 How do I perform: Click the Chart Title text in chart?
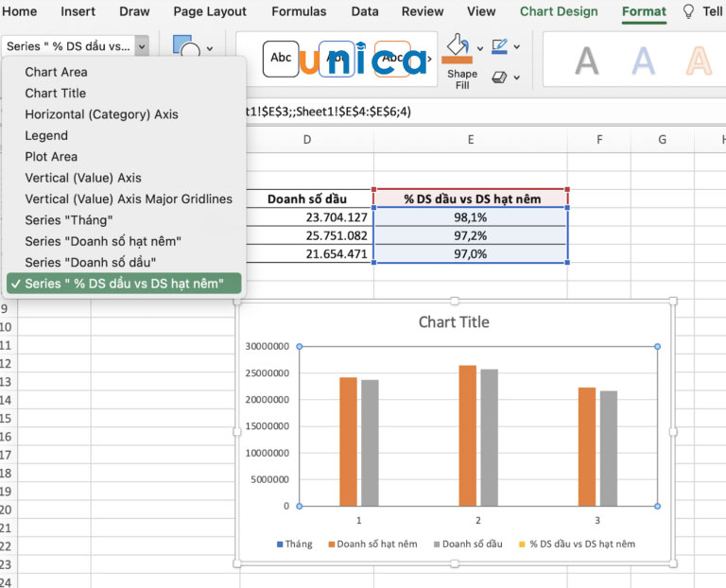point(454,322)
